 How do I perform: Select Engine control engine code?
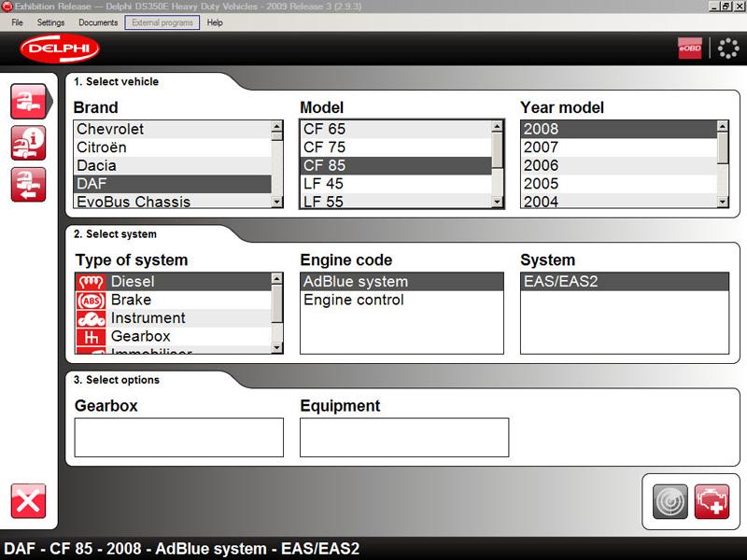click(x=402, y=300)
